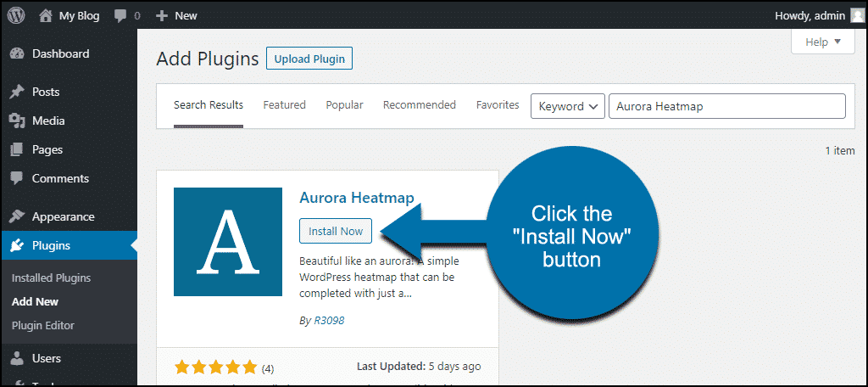
Task: Click the Aurora Heatmap plugin thumbnail
Action: coord(228,242)
